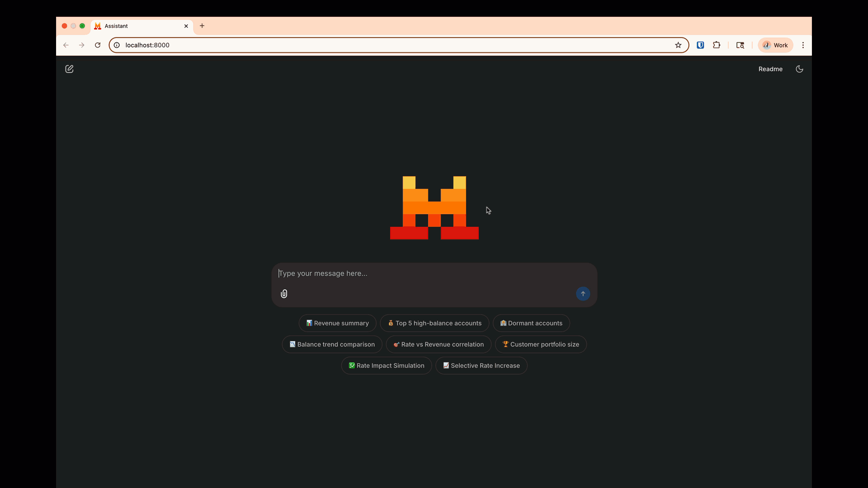Pick the Dormant accounts suggestion

click(531, 324)
